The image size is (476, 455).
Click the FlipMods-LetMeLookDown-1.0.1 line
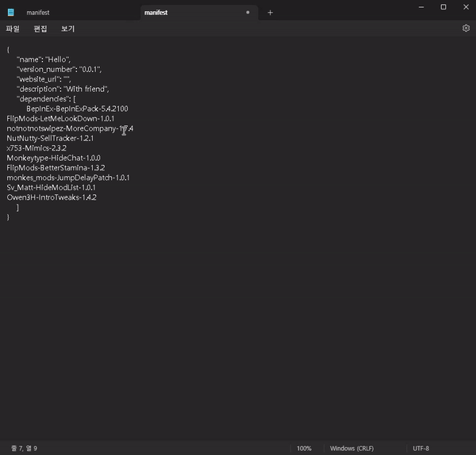click(60, 119)
